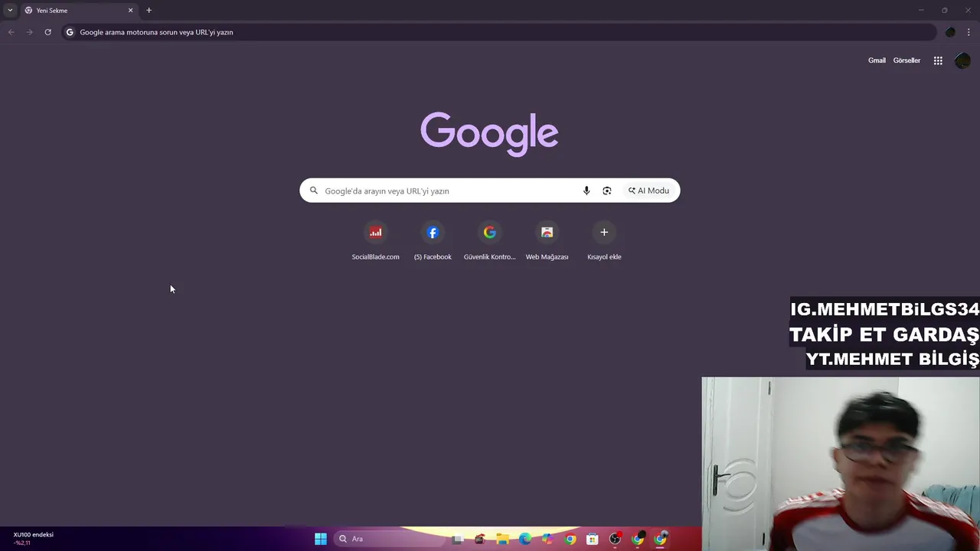
Task: Open File Explorer from the taskbar
Action: tap(502, 539)
